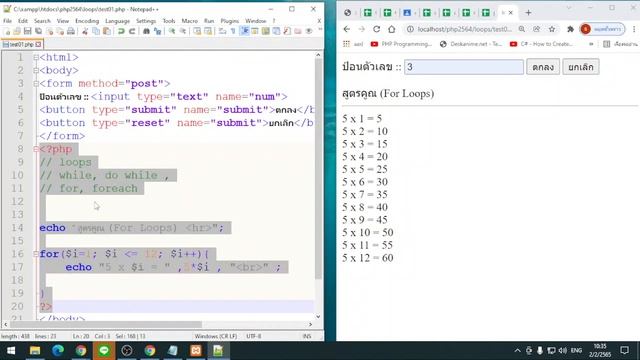
Task: Open the Plugins menu in Notepad++
Action: coord(229,21)
